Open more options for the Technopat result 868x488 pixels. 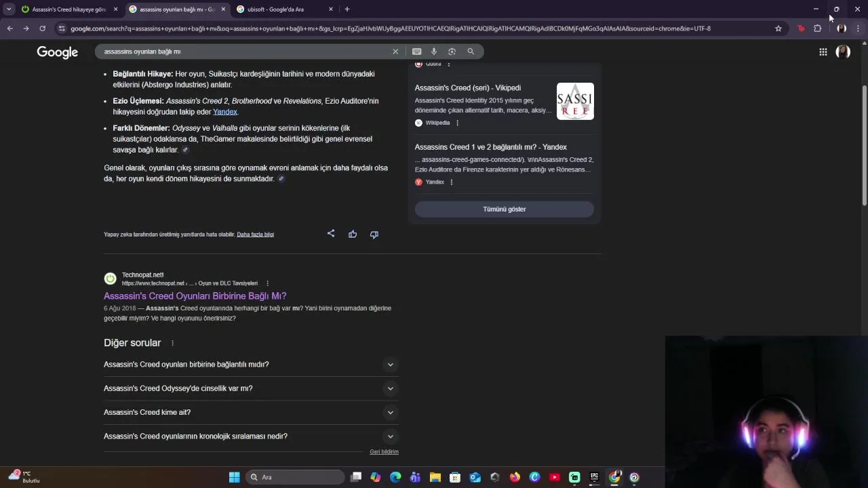tap(267, 283)
